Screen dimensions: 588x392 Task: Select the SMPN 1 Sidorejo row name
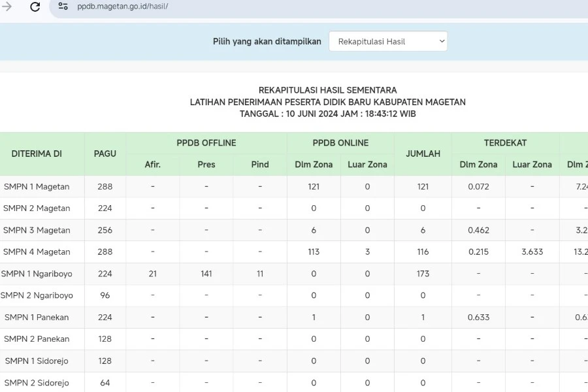(37, 361)
